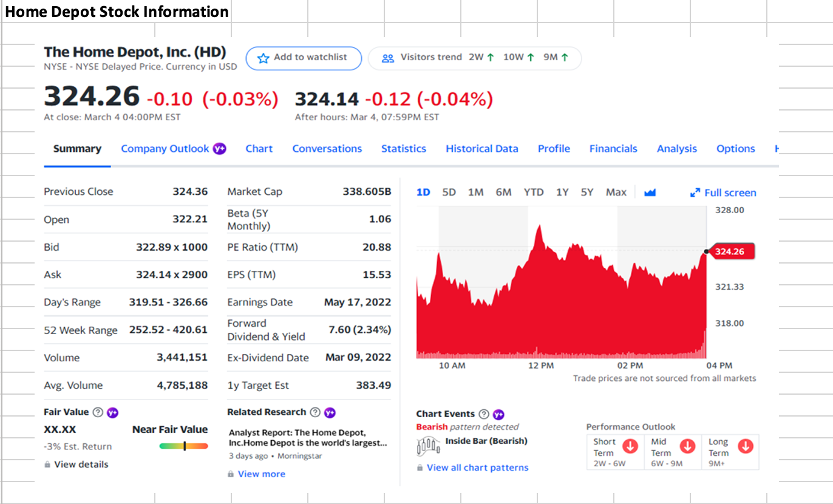The image size is (833, 504).
Task: Click the Add to watchlist star button
Action: [304, 58]
